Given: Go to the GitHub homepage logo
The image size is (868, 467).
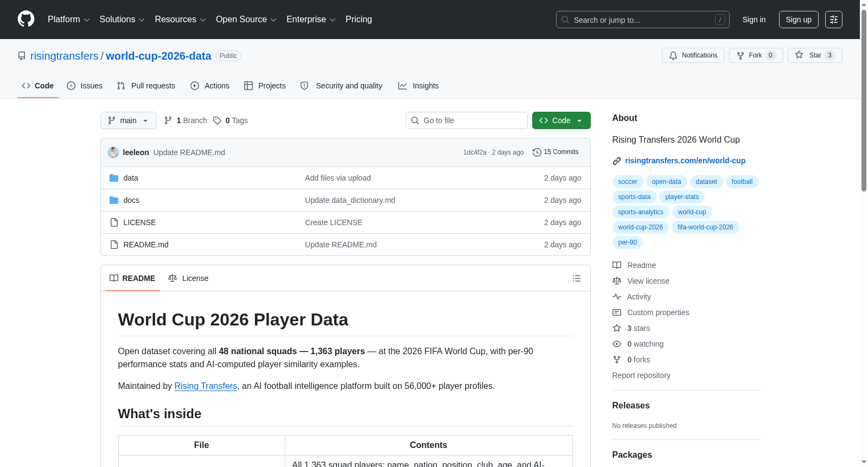Looking at the screenshot, I should point(26,20).
